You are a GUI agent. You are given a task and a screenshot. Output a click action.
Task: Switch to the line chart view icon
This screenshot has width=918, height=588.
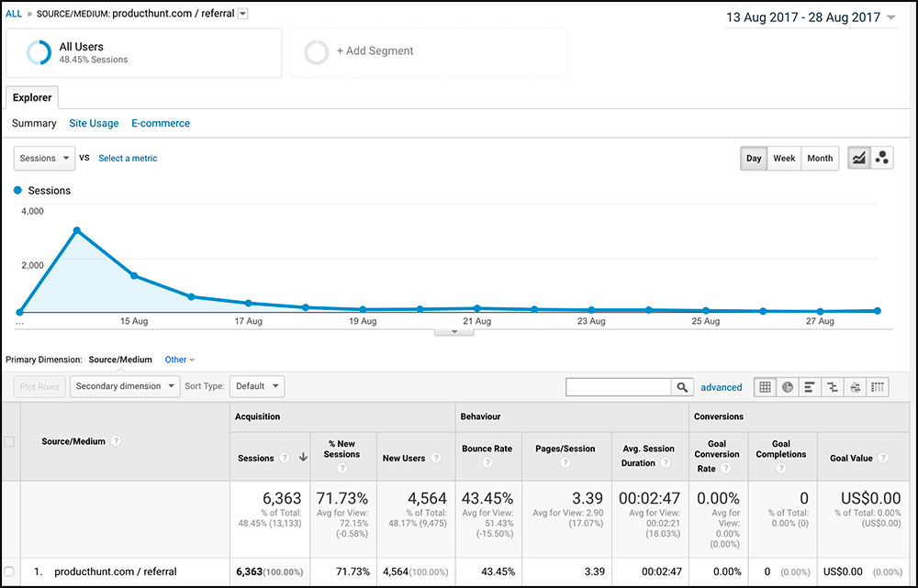pyautogui.click(x=859, y=158)
